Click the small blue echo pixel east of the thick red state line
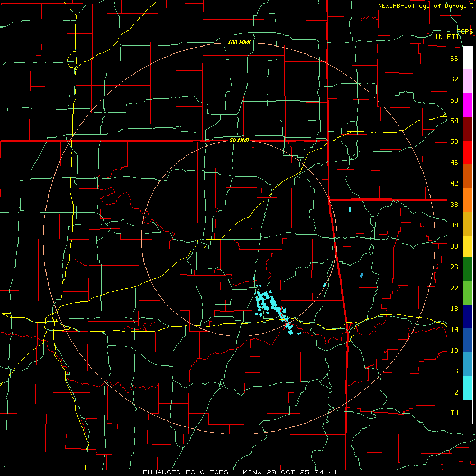Screen dimensions: 476x476 [361, 276]
